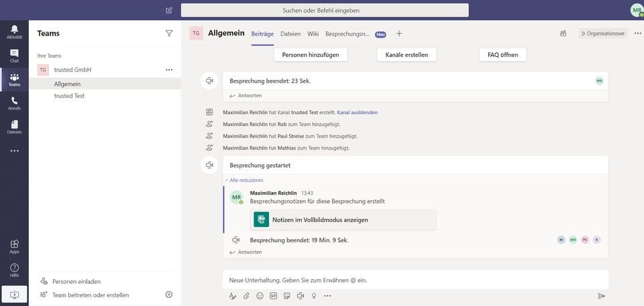The height and width of the screenshot is (306, 644).
Task: Open the sticker picker
Action: point(287,296)
